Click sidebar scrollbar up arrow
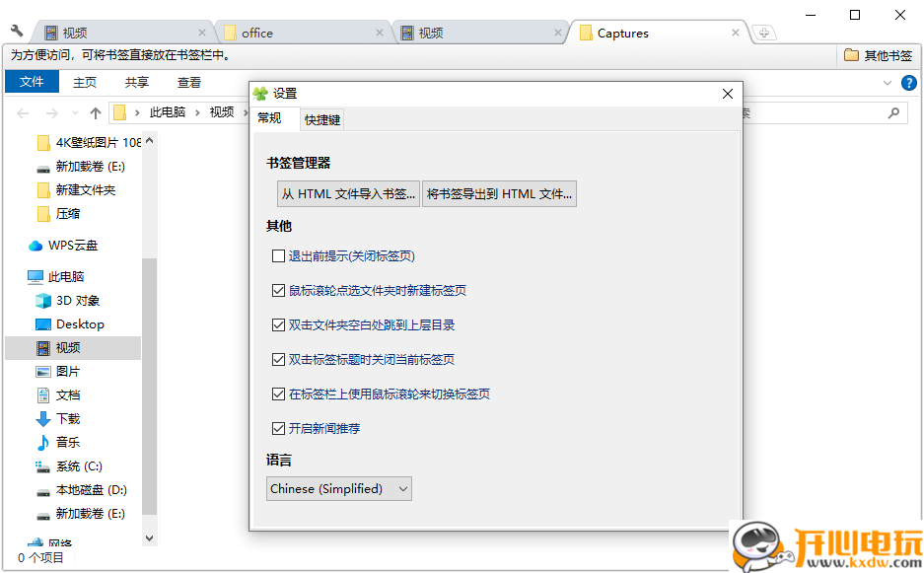The width and height of the screenshot is (924, 573). click(x=149, y=140)
